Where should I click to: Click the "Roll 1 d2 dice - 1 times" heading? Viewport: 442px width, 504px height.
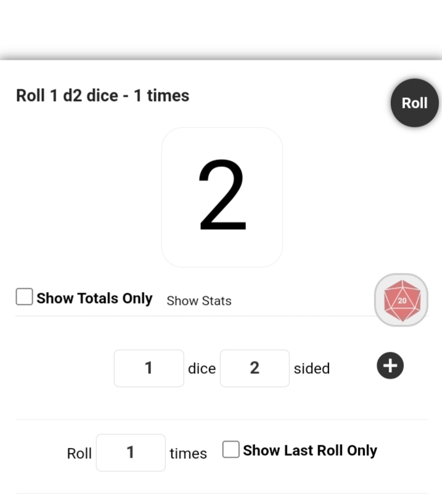pos(102,96)
